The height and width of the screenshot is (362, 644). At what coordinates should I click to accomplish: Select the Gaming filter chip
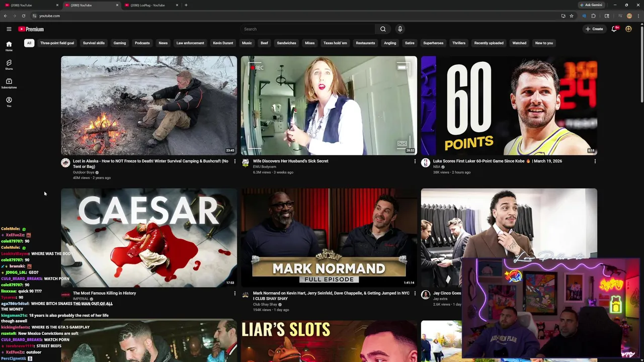tap(120, 43)
